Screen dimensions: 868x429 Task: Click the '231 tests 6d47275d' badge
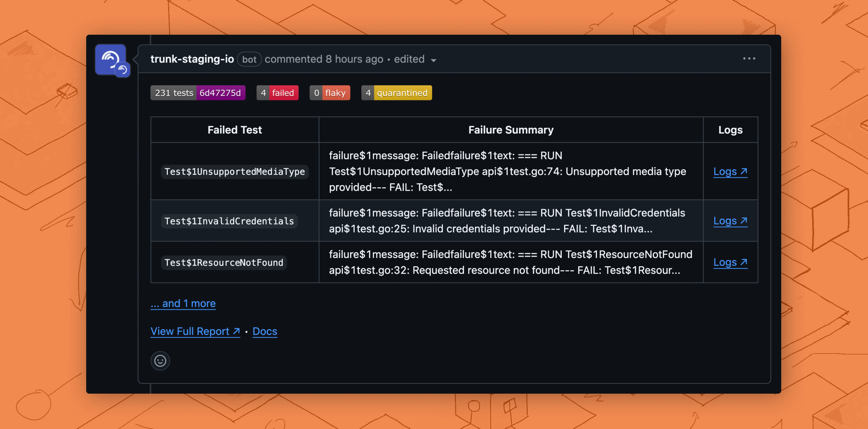[198, 93]
